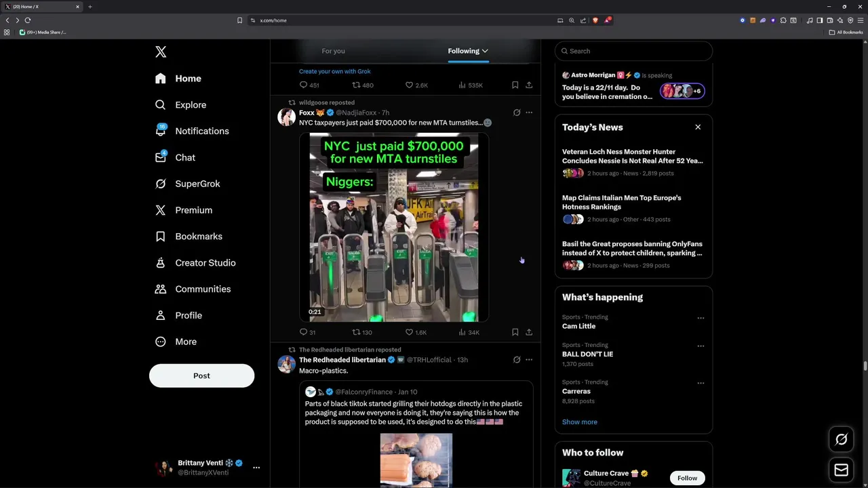
Task: Click the Search input field
Action: pyautogui.click(x=633, y=51)
